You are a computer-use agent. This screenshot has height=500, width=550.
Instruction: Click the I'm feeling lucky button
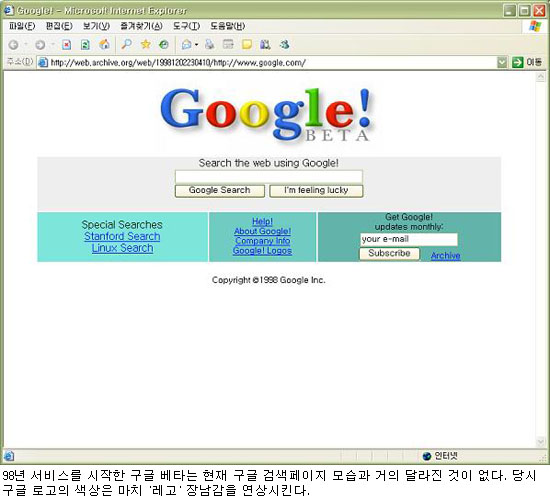(316, 191)
